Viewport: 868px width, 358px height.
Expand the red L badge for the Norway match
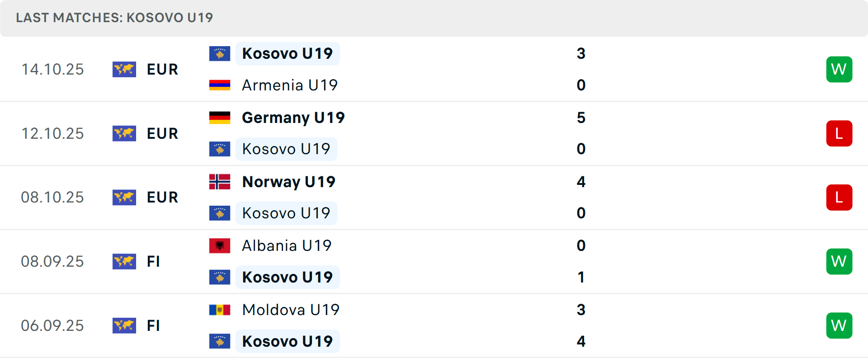[x=839, y=198]
